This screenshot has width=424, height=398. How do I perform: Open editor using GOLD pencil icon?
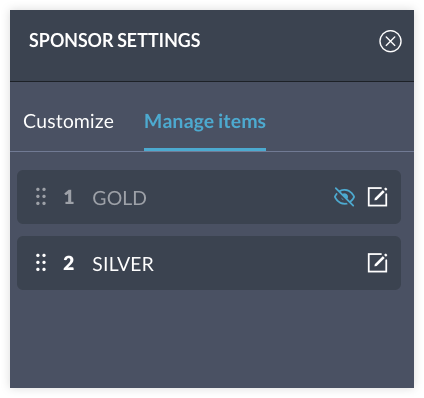tap(377, 197)
